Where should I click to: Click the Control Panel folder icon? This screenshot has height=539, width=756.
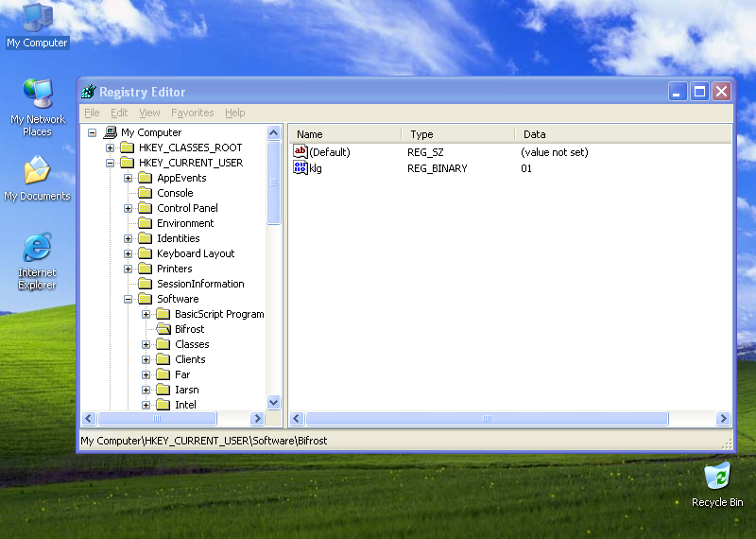146,208
